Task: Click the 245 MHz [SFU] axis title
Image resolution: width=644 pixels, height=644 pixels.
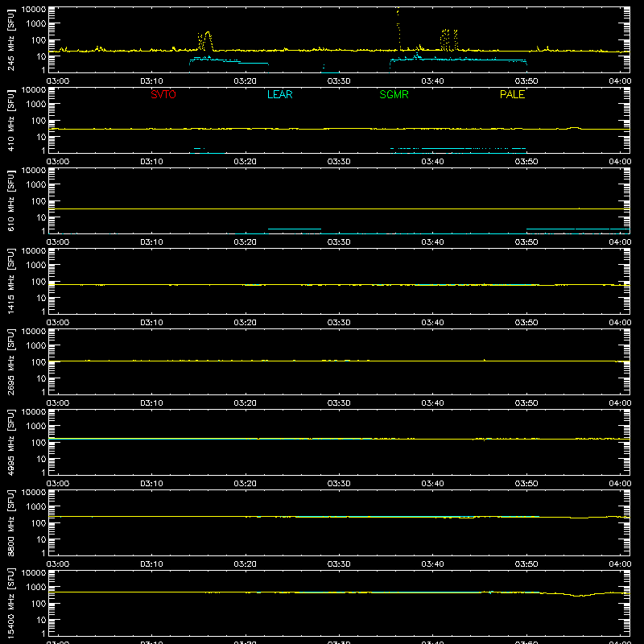Action: 10,39
